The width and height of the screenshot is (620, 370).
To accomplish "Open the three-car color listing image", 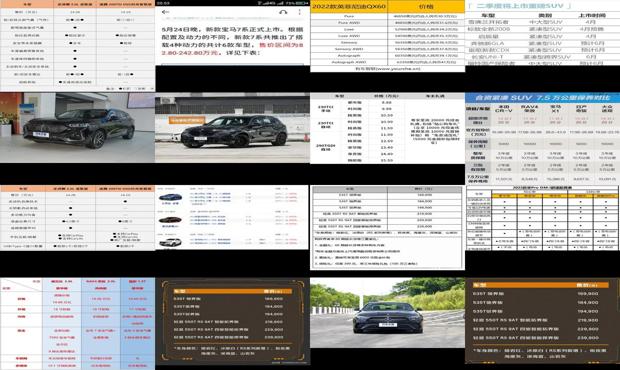I will tap(232, 217).
